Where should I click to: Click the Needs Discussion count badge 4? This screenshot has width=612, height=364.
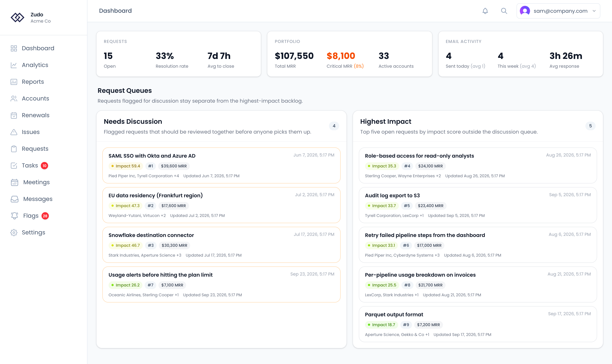tap(334, 126)
